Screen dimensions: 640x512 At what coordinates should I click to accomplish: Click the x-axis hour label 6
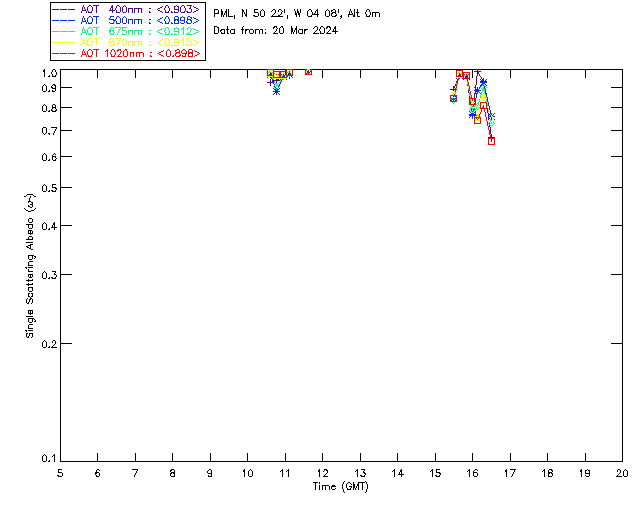(x=98, y=474)
